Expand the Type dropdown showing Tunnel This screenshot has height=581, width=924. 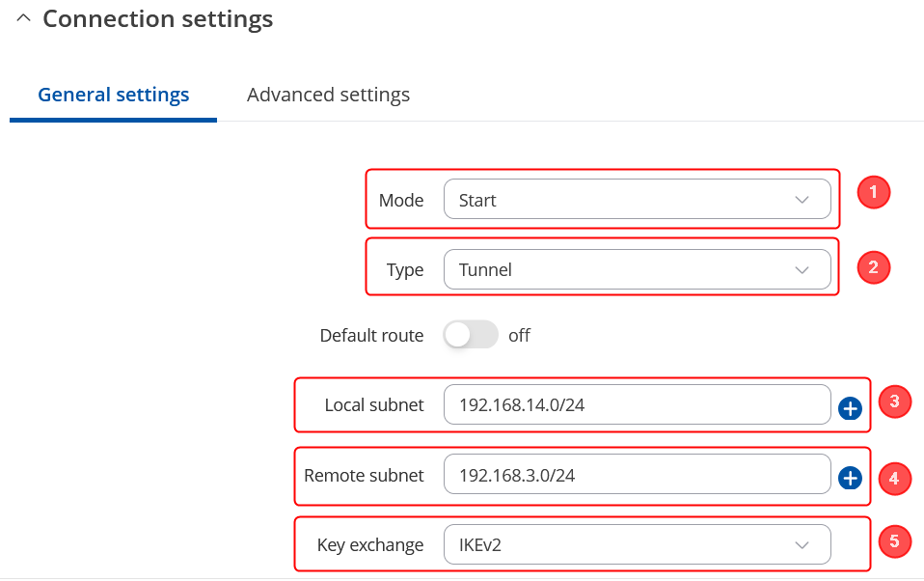point(637,269)
